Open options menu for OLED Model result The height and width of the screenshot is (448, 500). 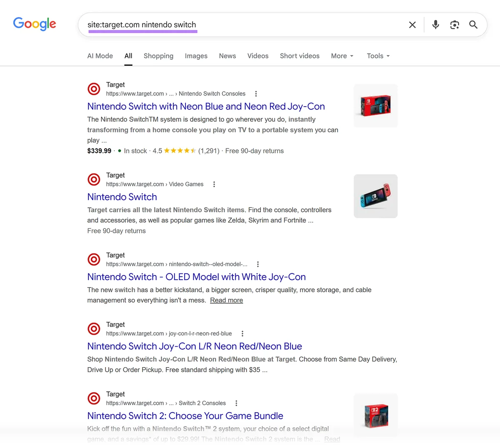(258, 264)
